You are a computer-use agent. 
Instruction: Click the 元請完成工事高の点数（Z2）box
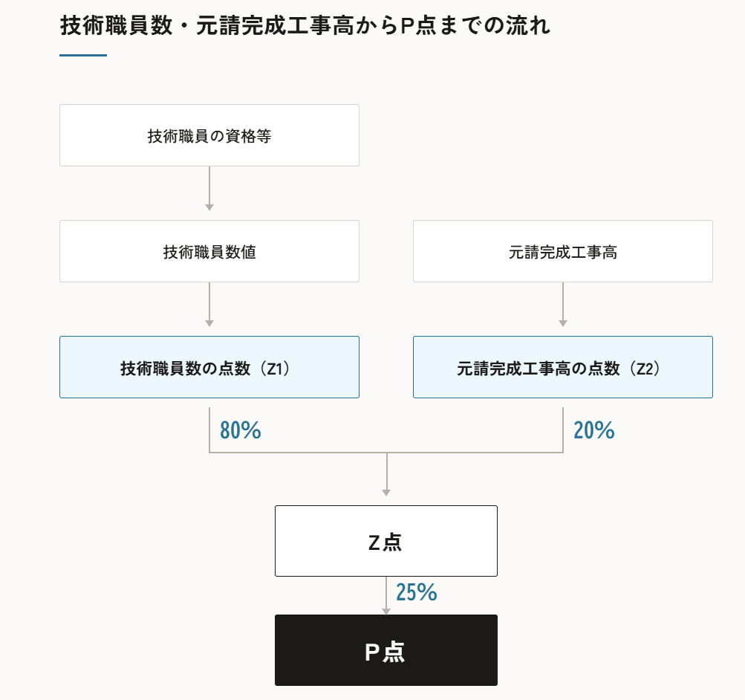point(562,367)
